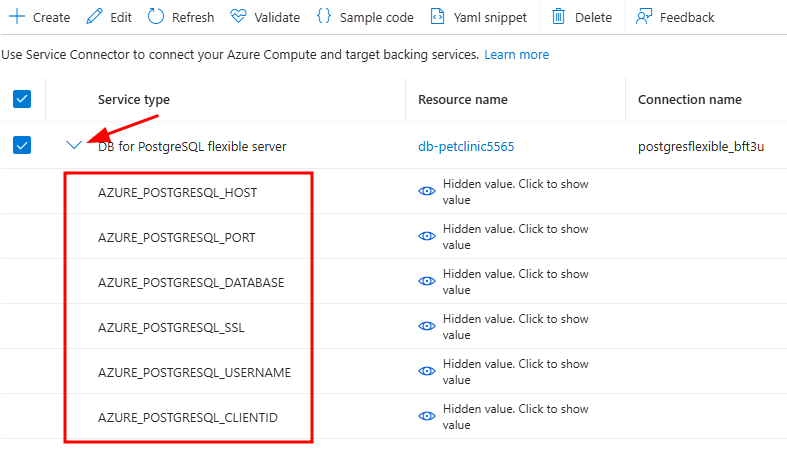Show hidden value for AZURE_POSTGRESQL_HOST
Image resolution: width=787 pixels, height=457 pixels.
(x=427, y=192)
